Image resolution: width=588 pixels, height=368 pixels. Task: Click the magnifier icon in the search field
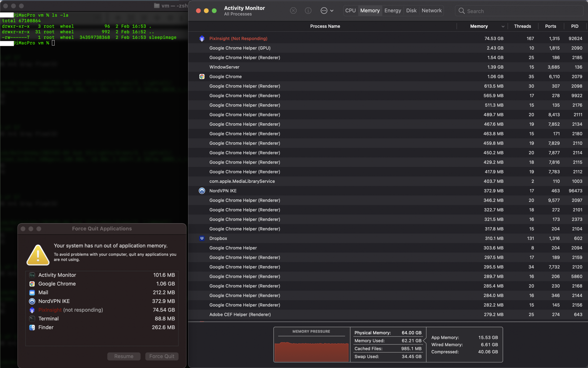(462, 11)
